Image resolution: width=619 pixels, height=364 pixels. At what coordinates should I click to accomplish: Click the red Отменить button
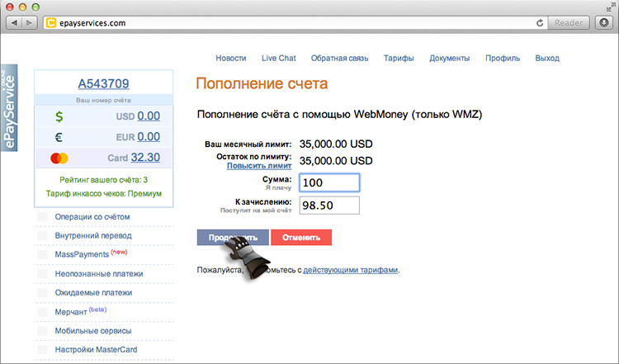pyautogui.click(x=301, y=237)
